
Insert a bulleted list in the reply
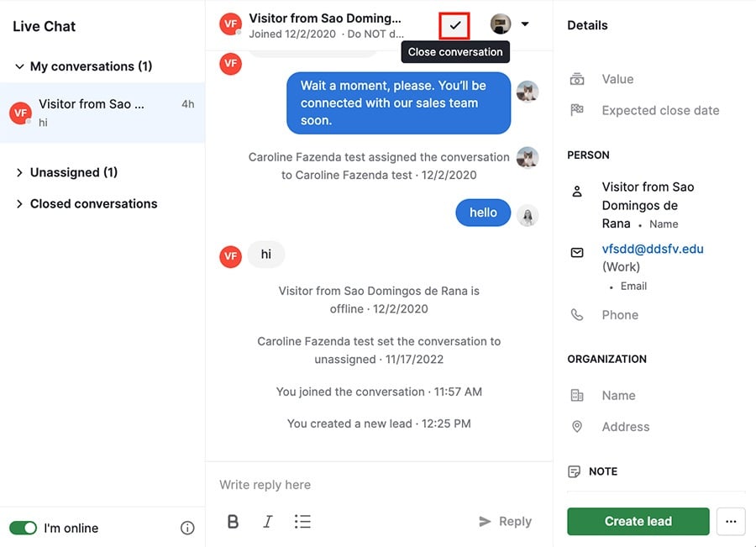302,521
